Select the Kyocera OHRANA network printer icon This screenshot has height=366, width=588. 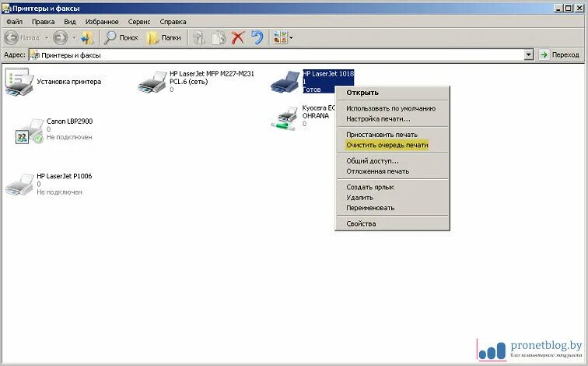coord(285,118)
